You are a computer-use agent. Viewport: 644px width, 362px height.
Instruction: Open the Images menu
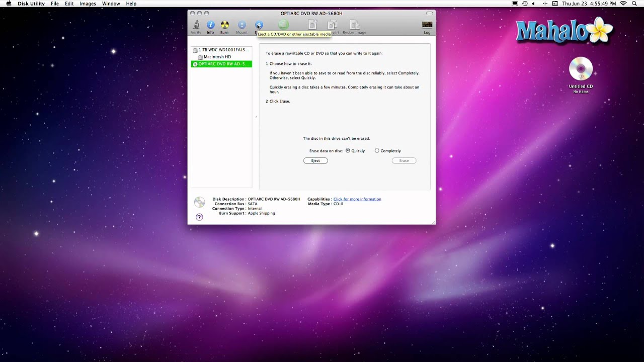tap(88, 4)
